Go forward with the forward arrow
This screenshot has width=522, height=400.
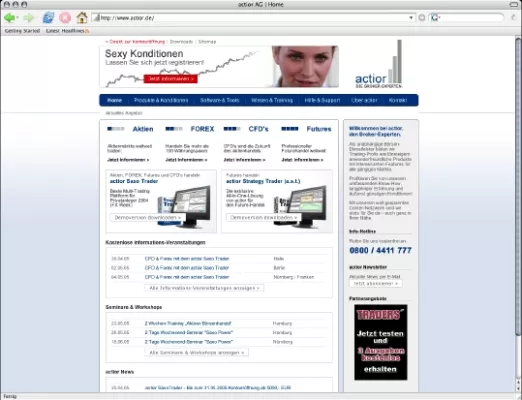[x=29, y=18]
